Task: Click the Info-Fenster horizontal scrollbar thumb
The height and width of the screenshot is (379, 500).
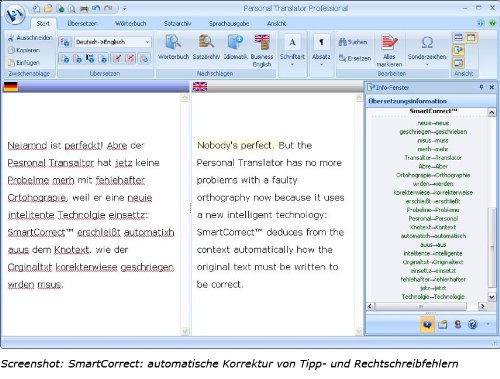Action: [x=421, y=306]
